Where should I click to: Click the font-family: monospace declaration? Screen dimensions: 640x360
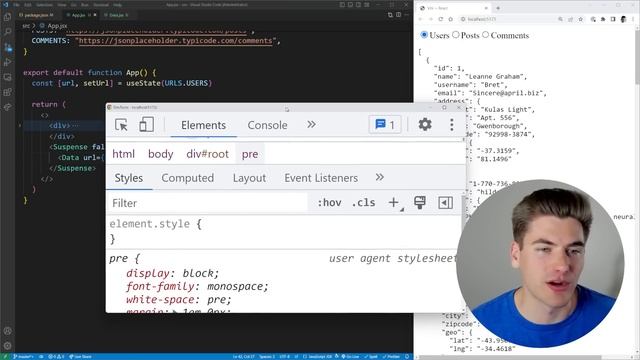[x=197, y=286]
